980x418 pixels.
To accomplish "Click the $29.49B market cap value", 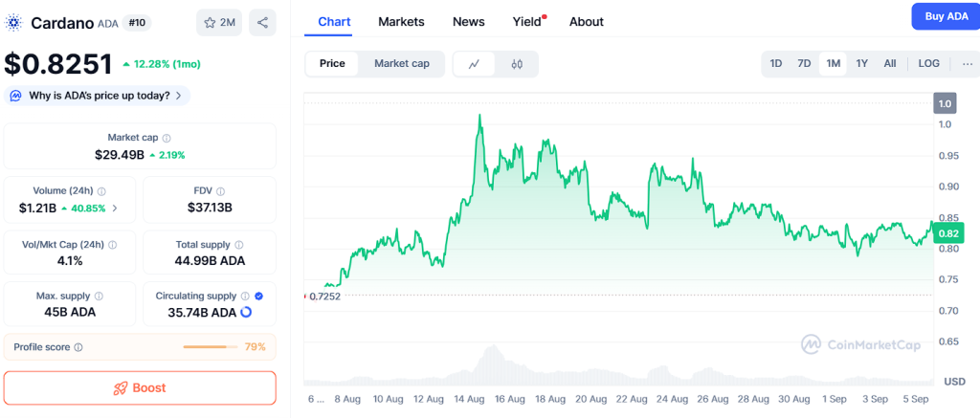I will (119, 155).
